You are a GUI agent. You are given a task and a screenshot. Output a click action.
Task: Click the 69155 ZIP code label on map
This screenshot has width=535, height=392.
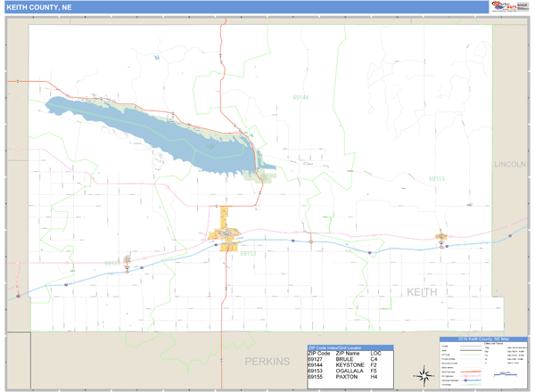pyautogui.click(x=437, y=179)
